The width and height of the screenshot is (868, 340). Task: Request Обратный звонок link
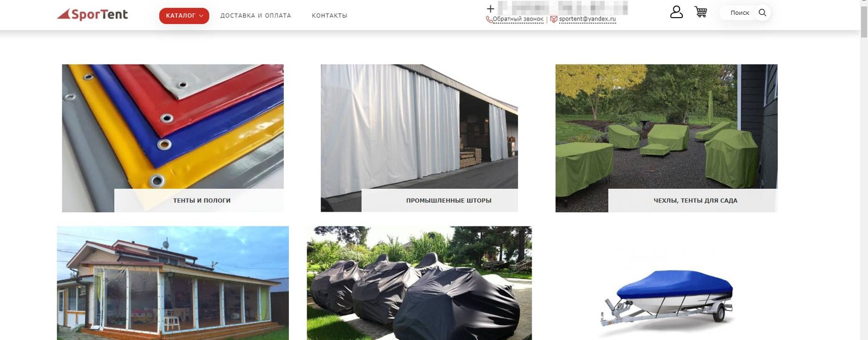pos(518,19)
